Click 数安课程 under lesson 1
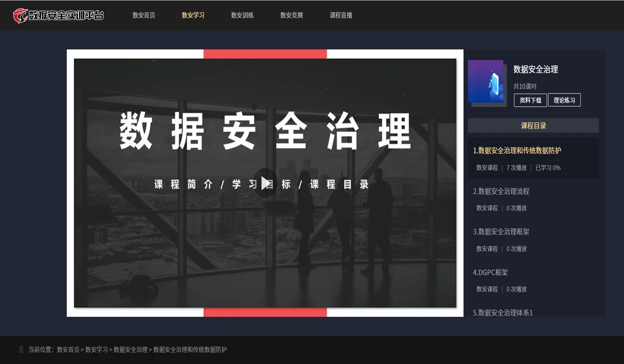The height and width of the screenshot is (364, 624). coord(487,168)
